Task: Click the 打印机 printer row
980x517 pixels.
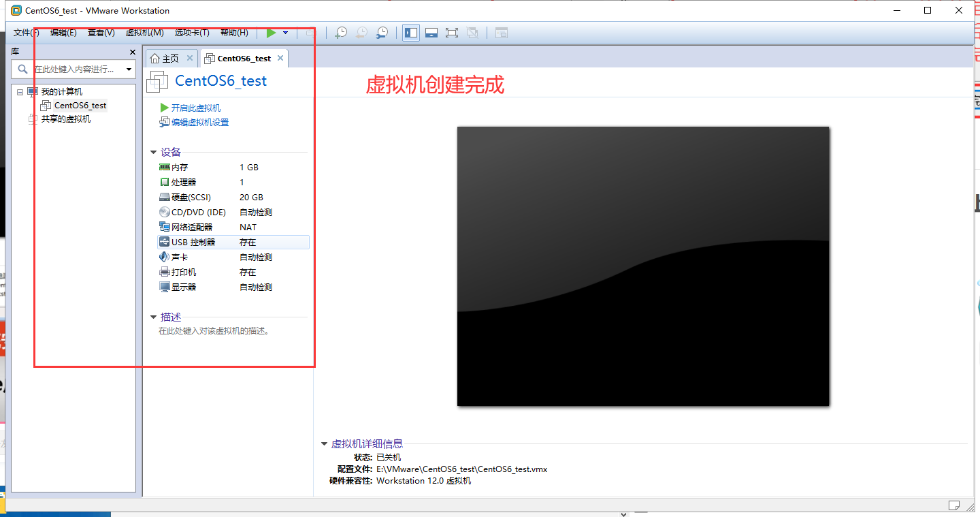Action: tap(233, 272)
